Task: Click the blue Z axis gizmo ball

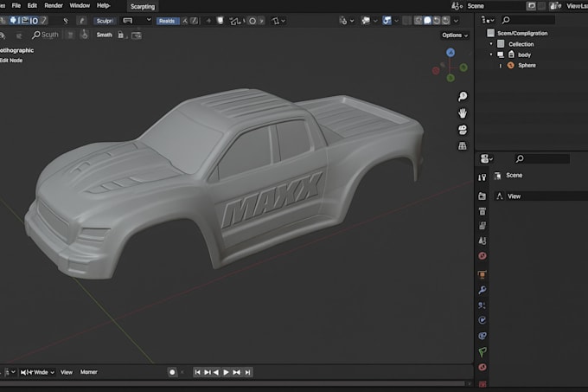Action: click(x=451, y=53)
